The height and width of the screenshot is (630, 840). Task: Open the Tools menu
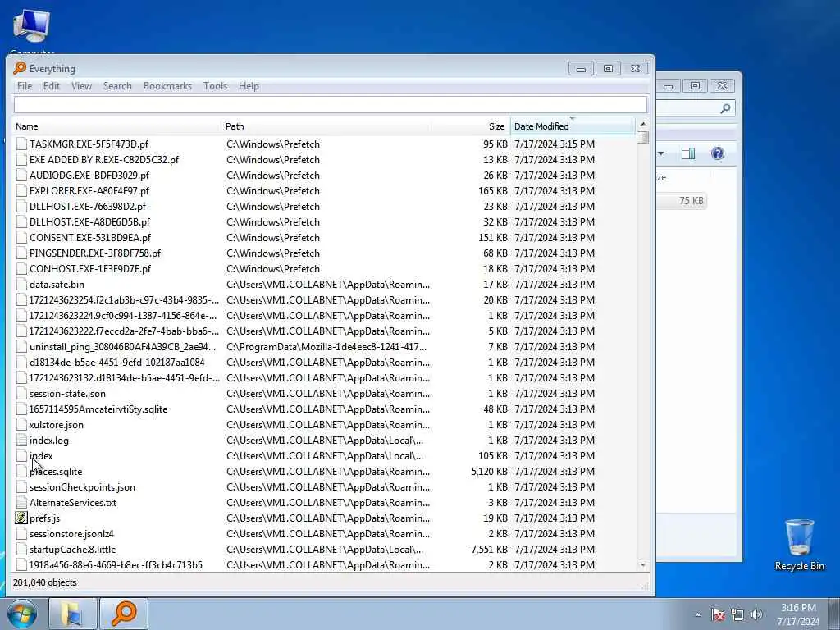pos(216,86)
